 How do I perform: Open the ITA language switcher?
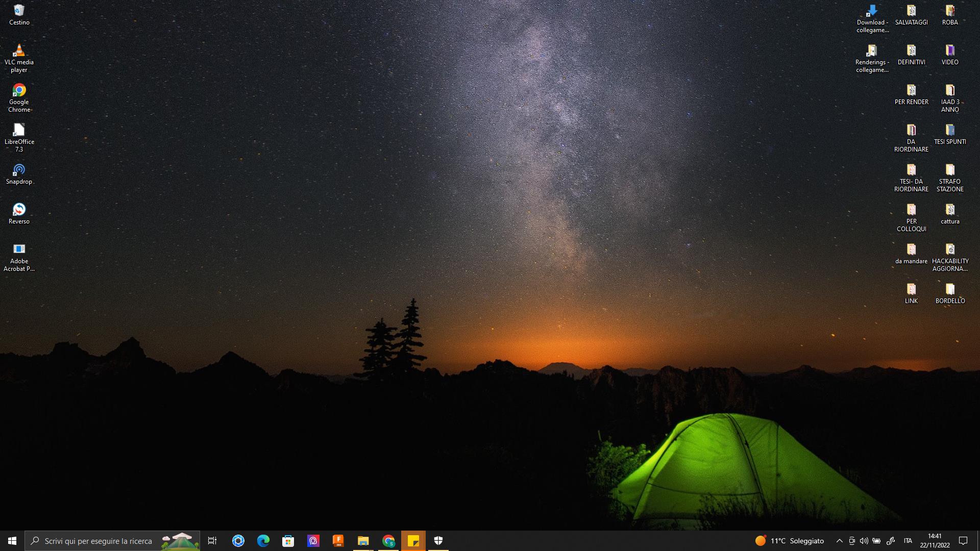[x=908, y=541]
